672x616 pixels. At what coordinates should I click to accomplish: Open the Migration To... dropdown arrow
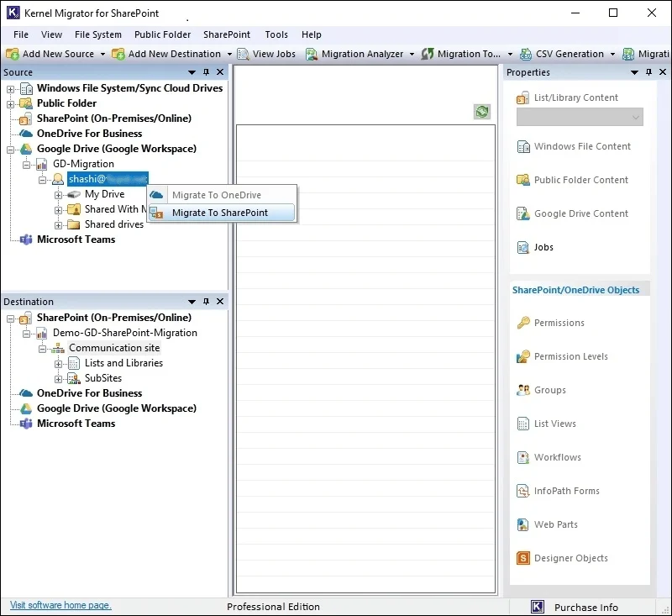(x=510, y=55)
